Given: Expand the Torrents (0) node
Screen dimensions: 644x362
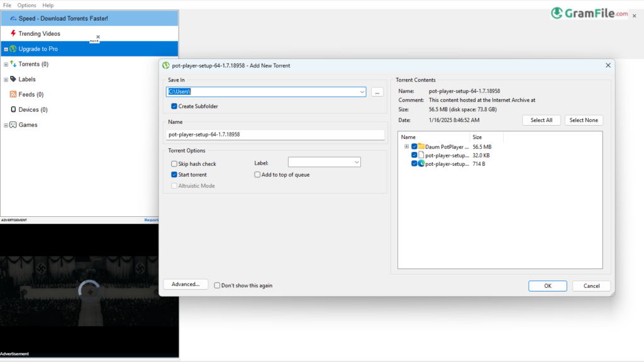Looking at the screenshot, I should click(6, 65).
